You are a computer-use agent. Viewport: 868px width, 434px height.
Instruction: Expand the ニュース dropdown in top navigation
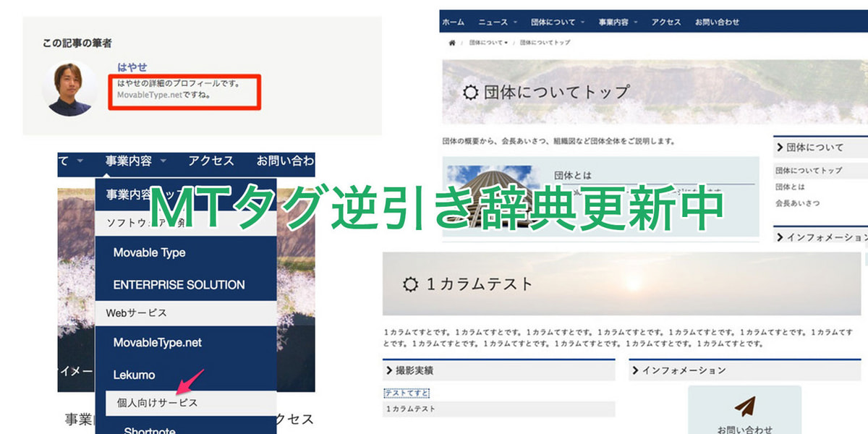coord(503,22)
